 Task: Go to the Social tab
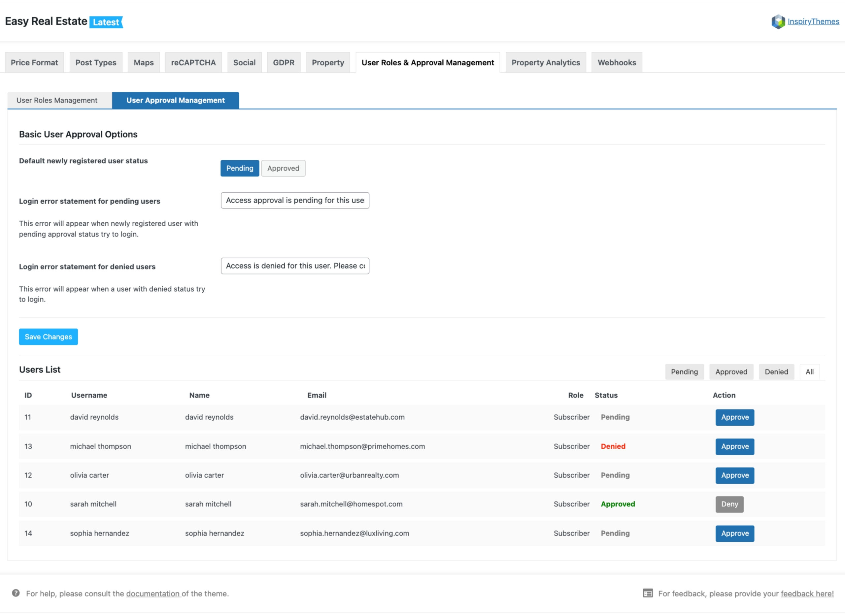(244, 62)
